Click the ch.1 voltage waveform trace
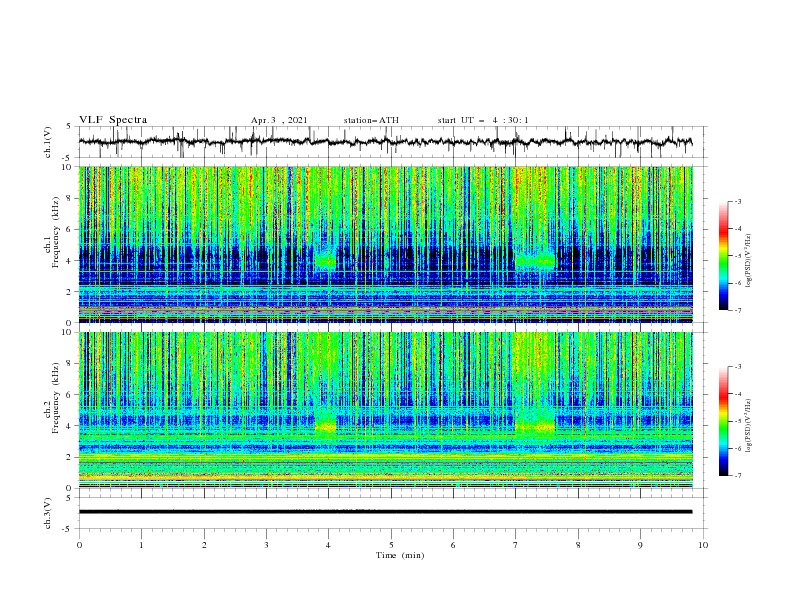 click(385, 142)
